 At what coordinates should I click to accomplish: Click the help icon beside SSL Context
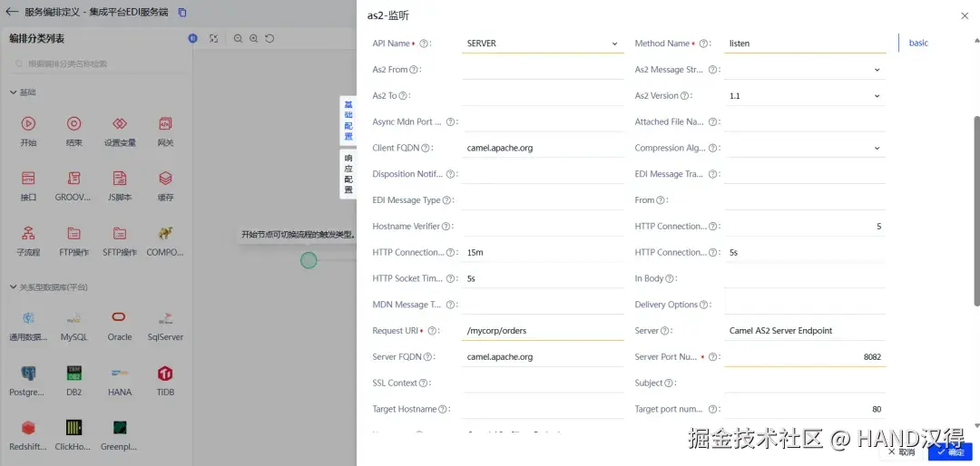click(423, 383)
